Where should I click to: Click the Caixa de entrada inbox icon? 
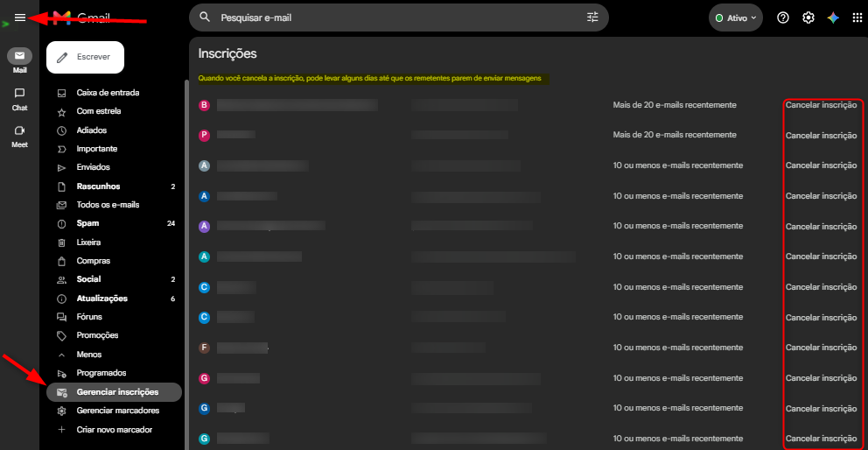coord(61,93)
